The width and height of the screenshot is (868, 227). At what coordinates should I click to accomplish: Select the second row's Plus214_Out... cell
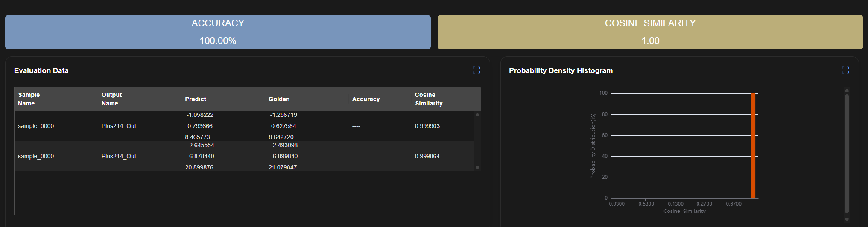(121, 156)
